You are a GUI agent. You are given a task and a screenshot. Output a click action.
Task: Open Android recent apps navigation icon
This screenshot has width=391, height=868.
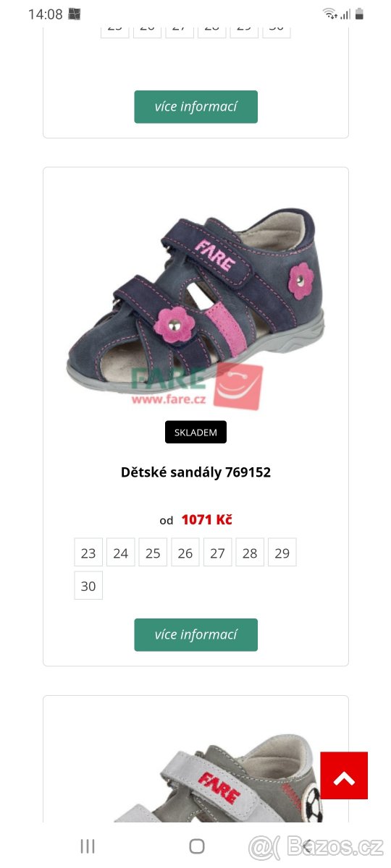pyautogui.click(x=88, y=846)
